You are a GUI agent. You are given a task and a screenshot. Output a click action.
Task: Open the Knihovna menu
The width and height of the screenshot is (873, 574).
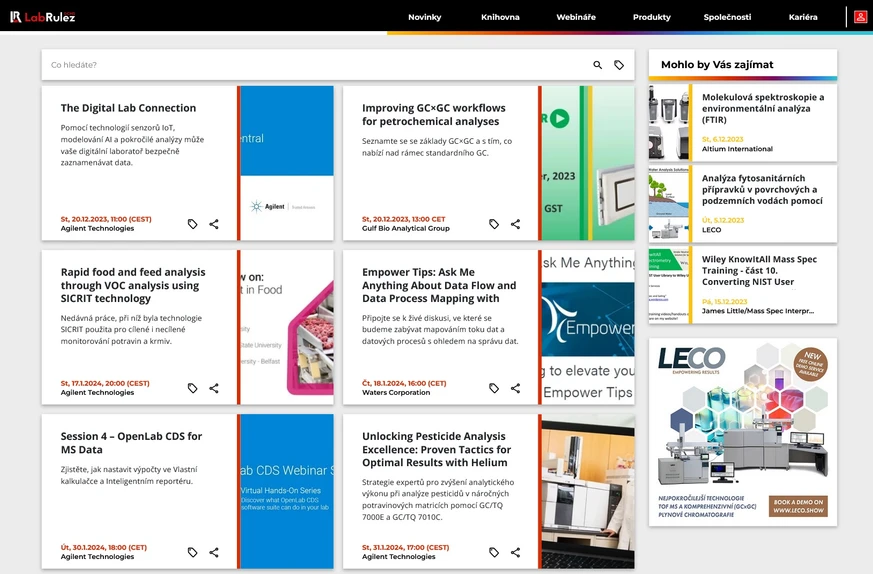pos(500,17)
